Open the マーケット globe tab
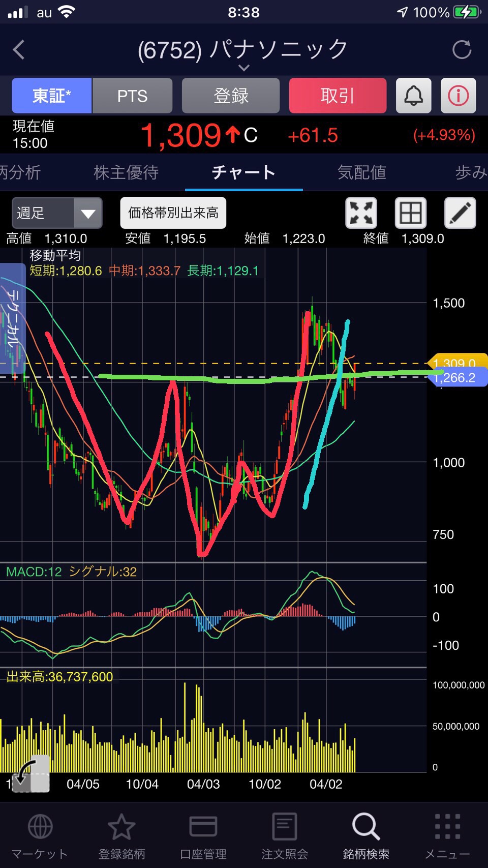 pos(40,836)
